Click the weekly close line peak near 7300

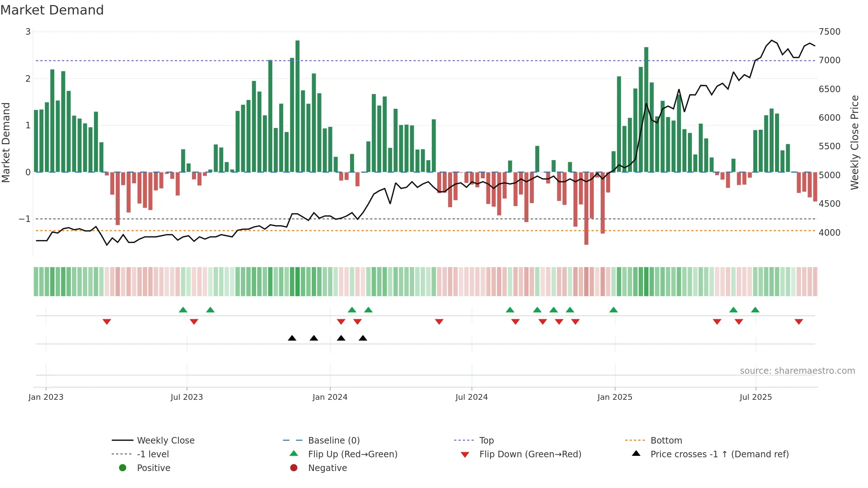(x=771, y=40)
